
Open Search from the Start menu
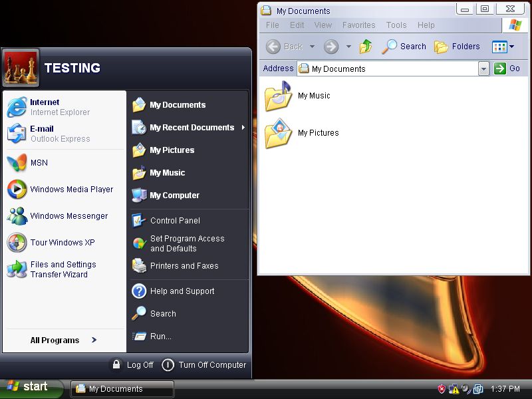coord(188,313)
